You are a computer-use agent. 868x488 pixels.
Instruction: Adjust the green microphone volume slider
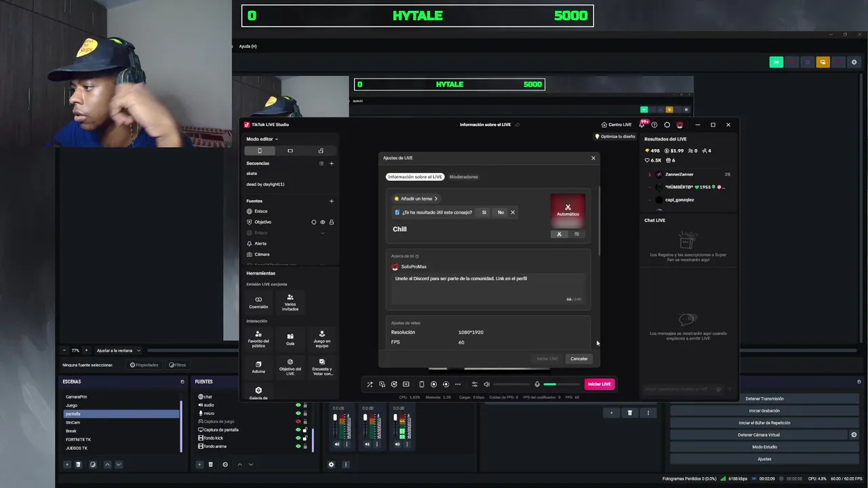(560, 384)
